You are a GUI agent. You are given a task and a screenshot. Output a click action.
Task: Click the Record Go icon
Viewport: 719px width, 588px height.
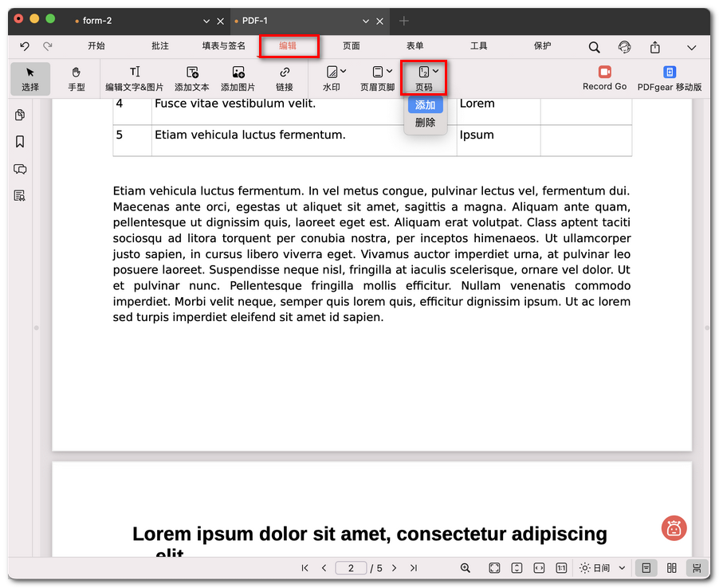pyautogui.click(x=604, y=73)
